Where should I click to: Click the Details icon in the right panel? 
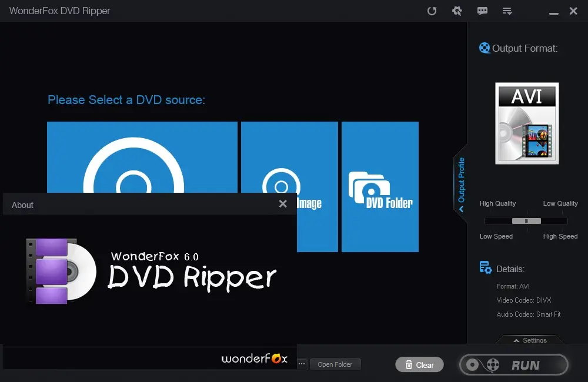pyautogui.click(x=486, y=267)
